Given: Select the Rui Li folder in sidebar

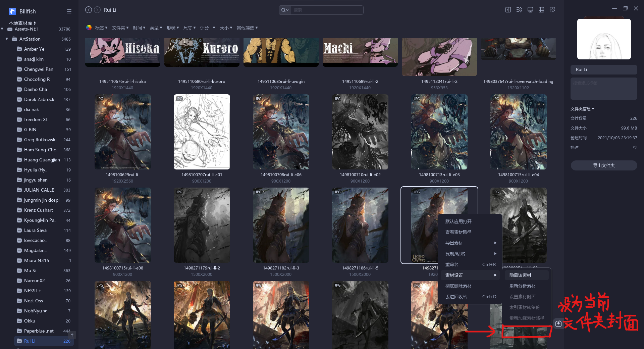Looking at the screenshot, I should pyautogui.click(x=44, y=341).
